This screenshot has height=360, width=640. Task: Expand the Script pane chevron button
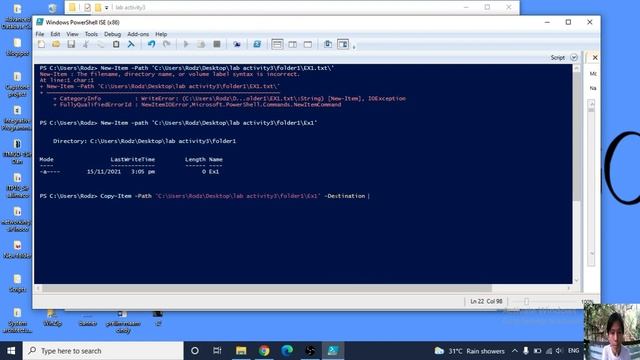click(x=574, y=58)
